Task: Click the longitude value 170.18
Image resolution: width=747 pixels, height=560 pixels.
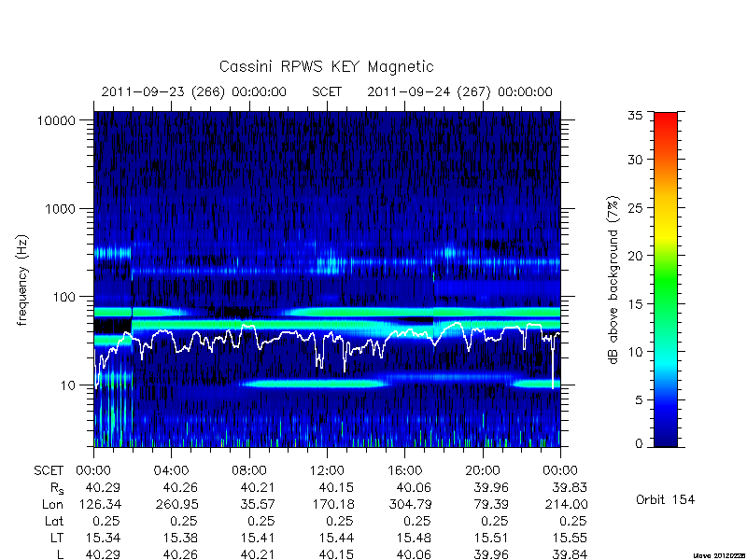Action: (x=331, y=504)
